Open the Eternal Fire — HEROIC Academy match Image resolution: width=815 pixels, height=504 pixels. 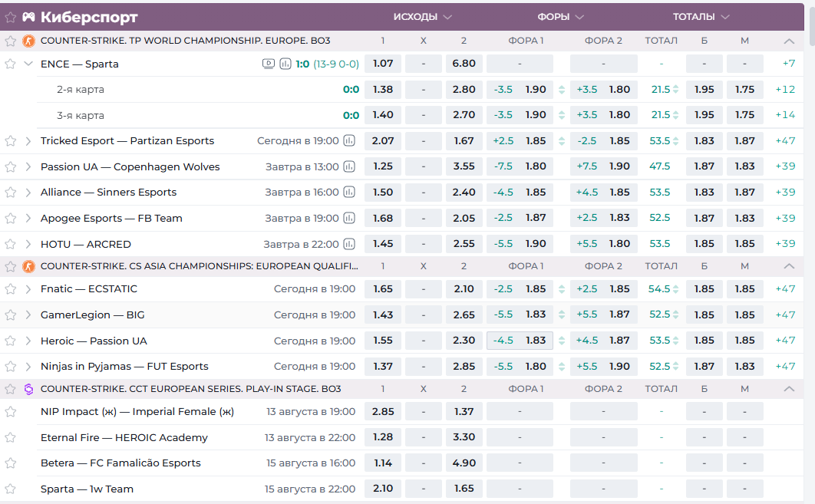pos(124,437)
